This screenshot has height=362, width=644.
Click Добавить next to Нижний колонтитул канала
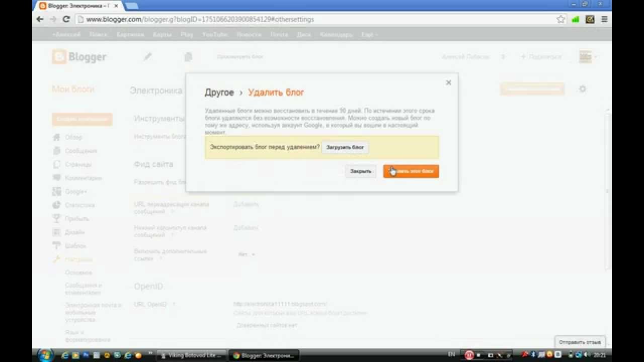pos(246,228)
